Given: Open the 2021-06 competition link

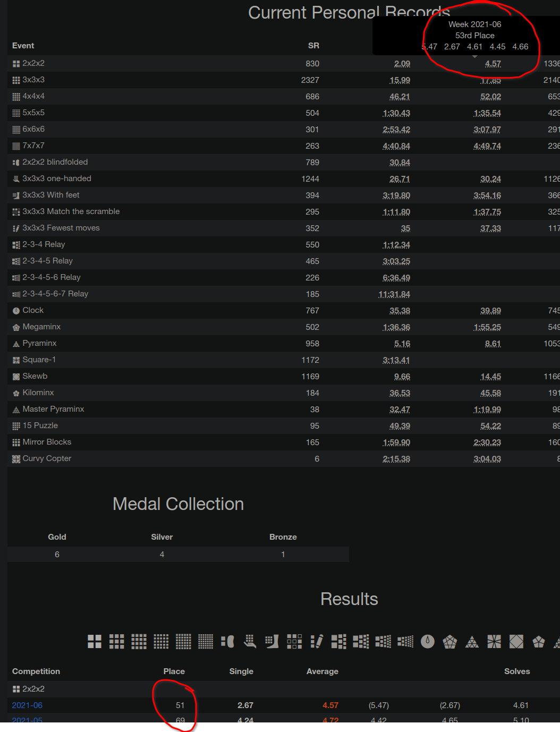Looking at the screenshot, I should coord(27,705).
